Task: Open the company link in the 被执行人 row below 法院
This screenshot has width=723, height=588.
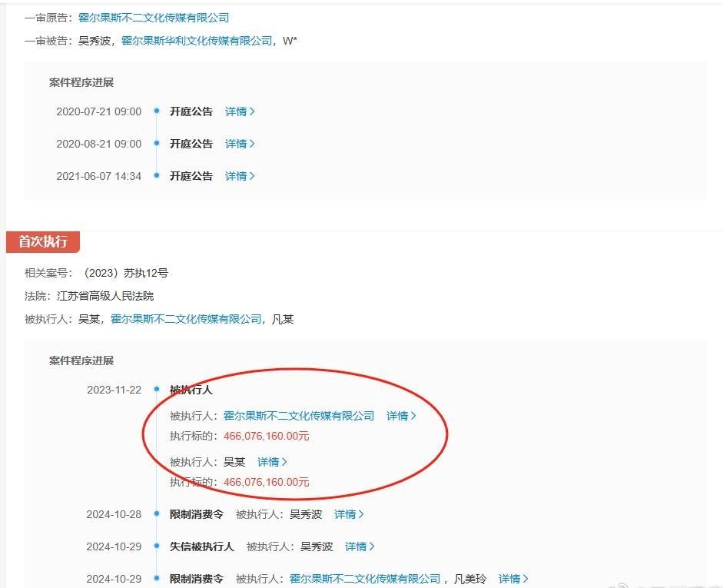Action: (186, 319)
